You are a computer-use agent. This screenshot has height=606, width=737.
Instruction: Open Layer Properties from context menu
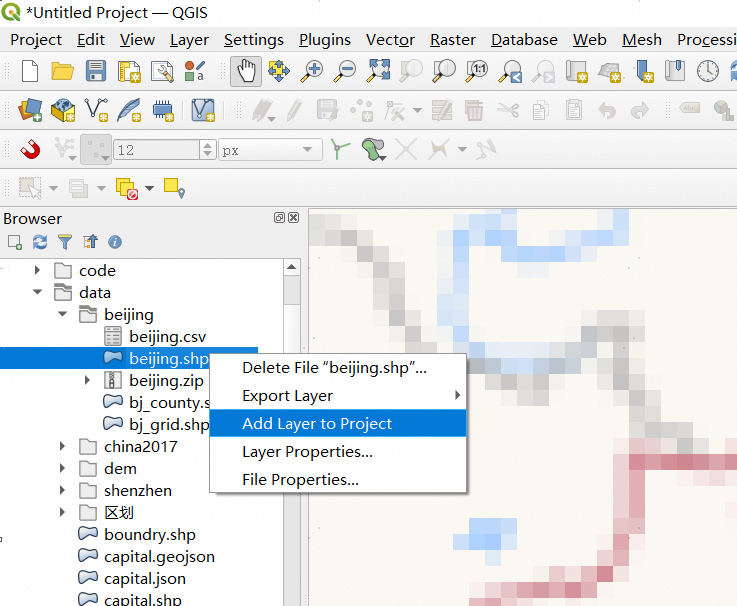[307, 452]
